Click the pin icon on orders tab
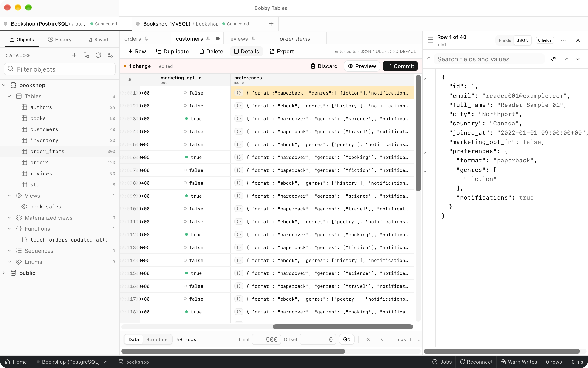Screen dimensions: 588x368 [x=146, y=39]
